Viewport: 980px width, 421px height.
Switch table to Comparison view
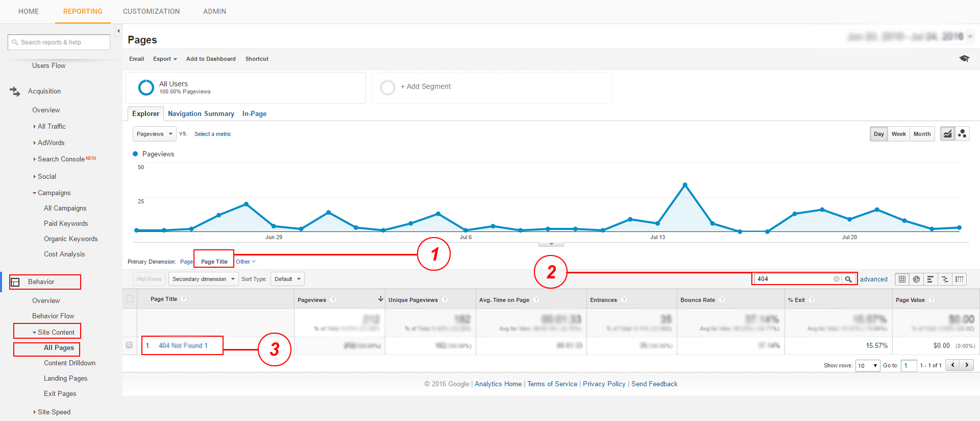point(945,279)
